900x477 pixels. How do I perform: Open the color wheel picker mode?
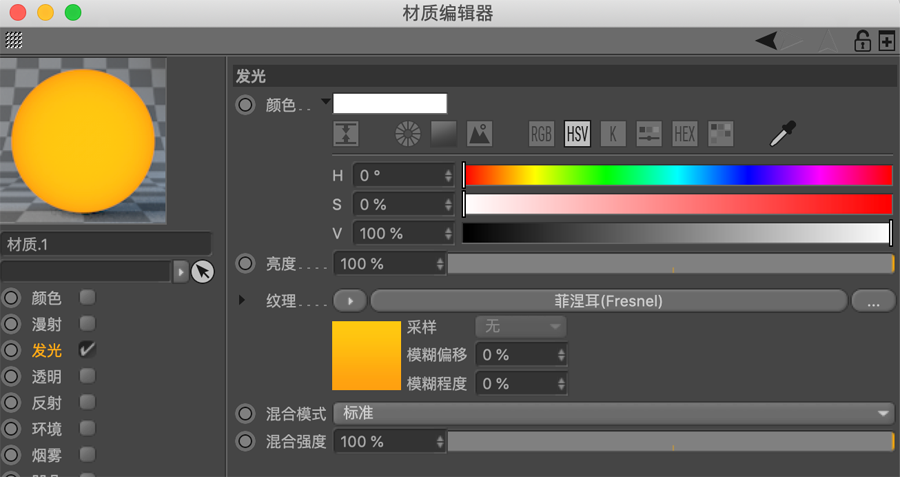pyautogui.click(x=406, y=133)
